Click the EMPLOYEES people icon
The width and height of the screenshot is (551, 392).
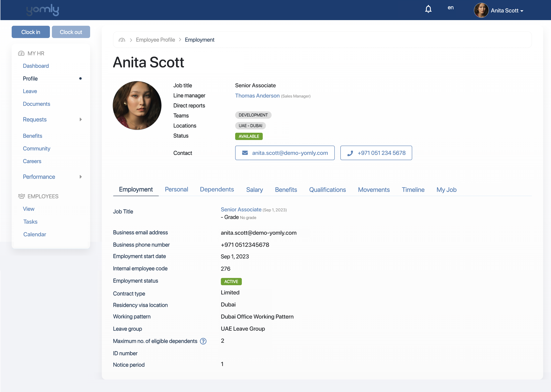point(22,196)
